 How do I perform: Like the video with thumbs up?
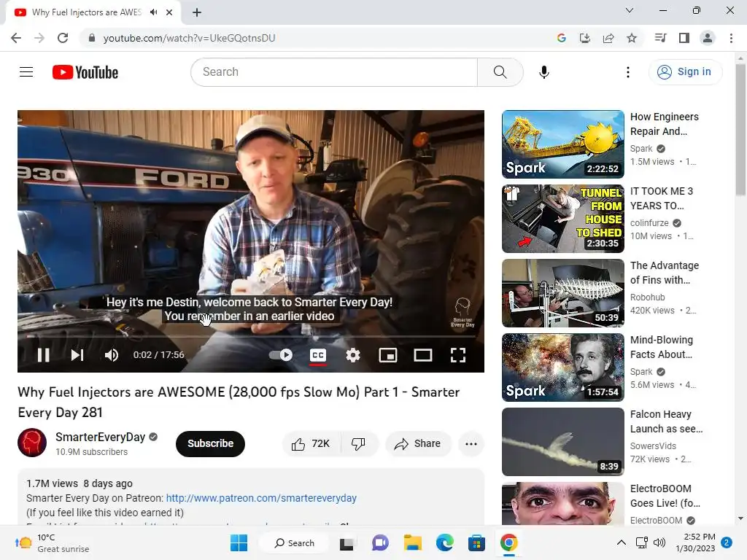pos(311,444)
